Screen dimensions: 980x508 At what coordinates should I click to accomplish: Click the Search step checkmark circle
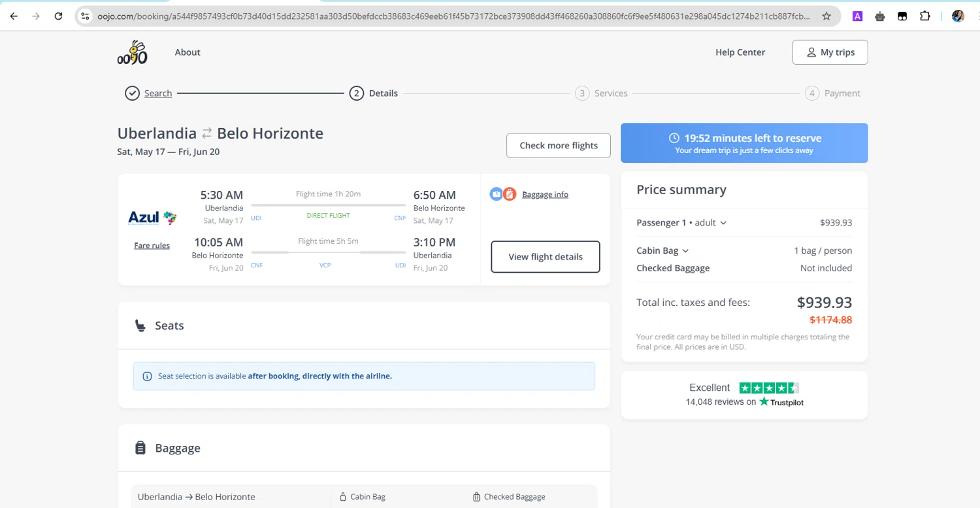coord(132,93)
